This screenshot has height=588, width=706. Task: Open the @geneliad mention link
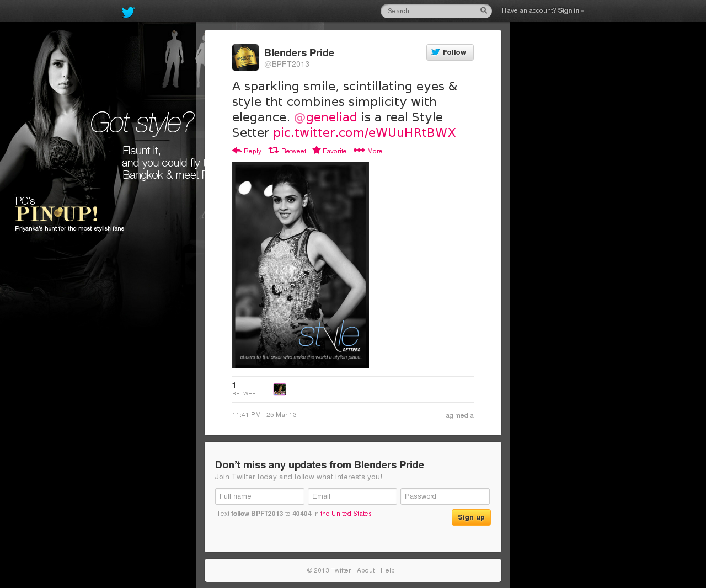(325, 117)
